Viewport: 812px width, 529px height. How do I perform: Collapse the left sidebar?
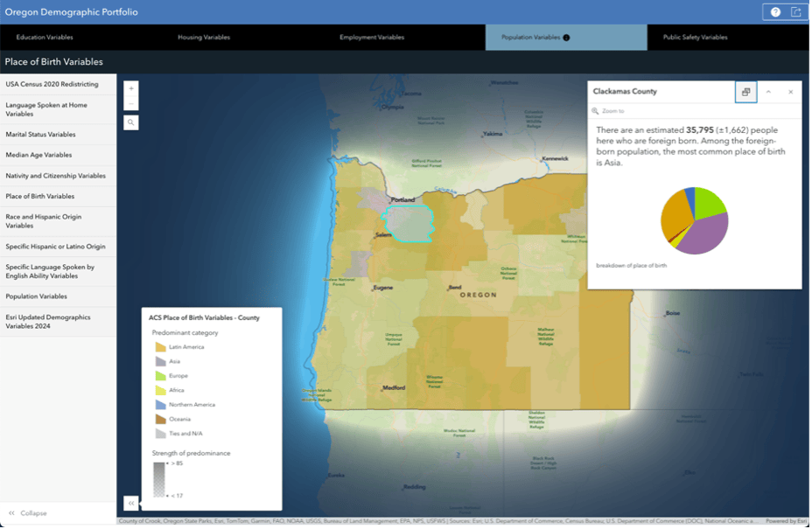coord(29,514)
